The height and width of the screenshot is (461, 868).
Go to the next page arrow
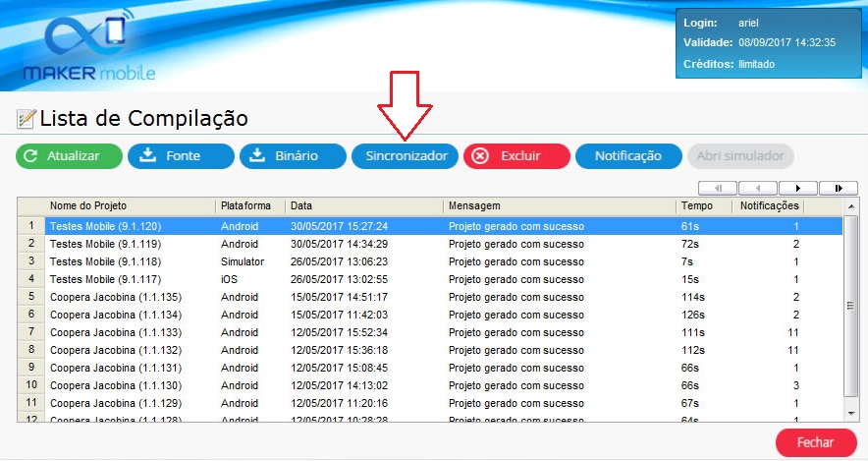[x=797, y=188]
